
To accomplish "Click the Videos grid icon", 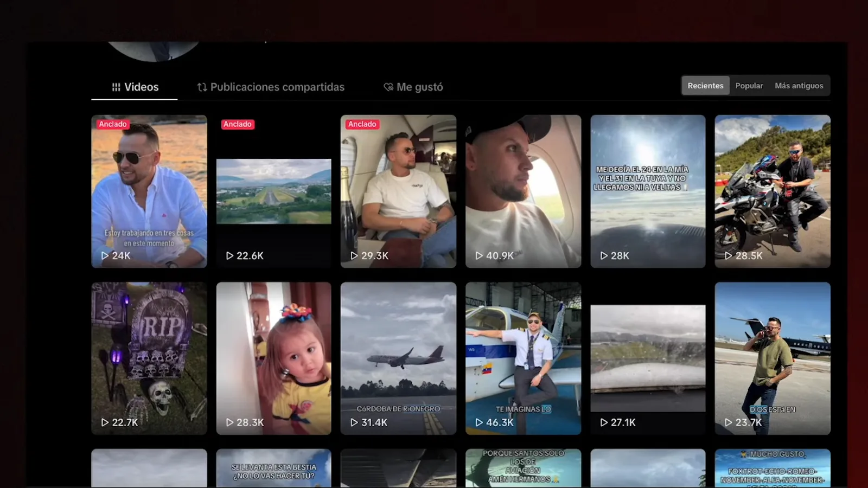I will pyautogui.click(x=116, y=87).
